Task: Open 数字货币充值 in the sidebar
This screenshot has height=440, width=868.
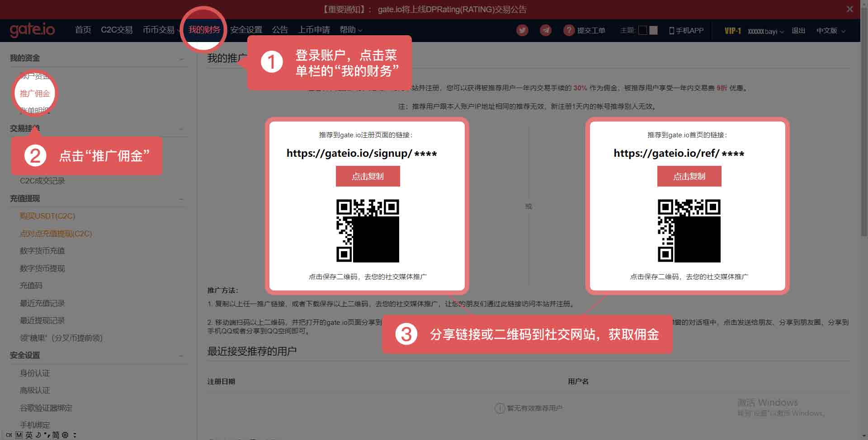Action: coord(42,251)
